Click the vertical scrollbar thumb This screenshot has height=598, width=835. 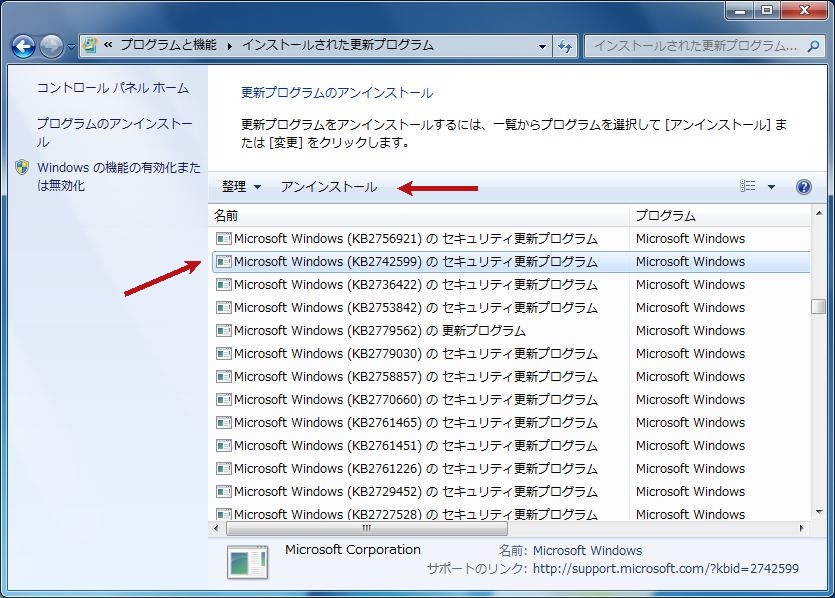coord(818,307)
